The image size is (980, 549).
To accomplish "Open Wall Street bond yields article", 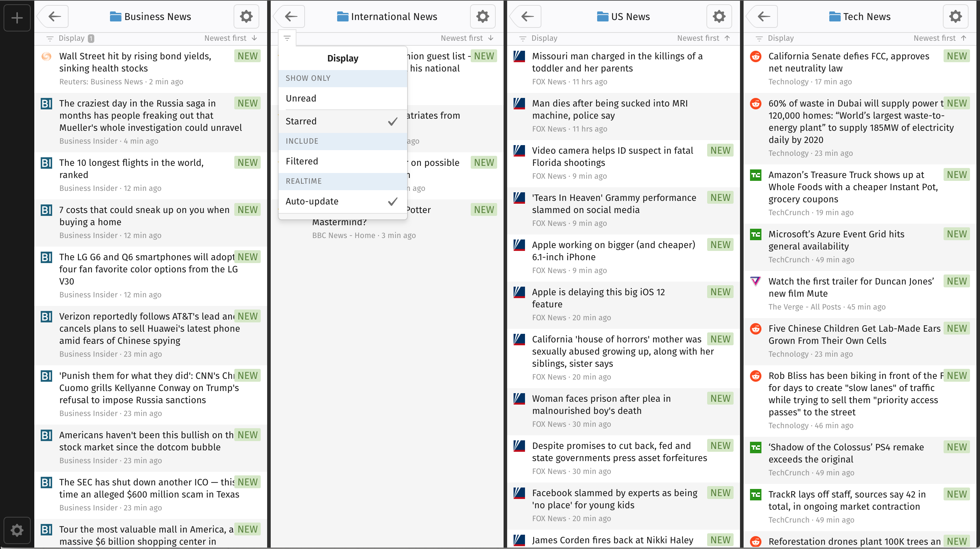I will tap(151, 69).
